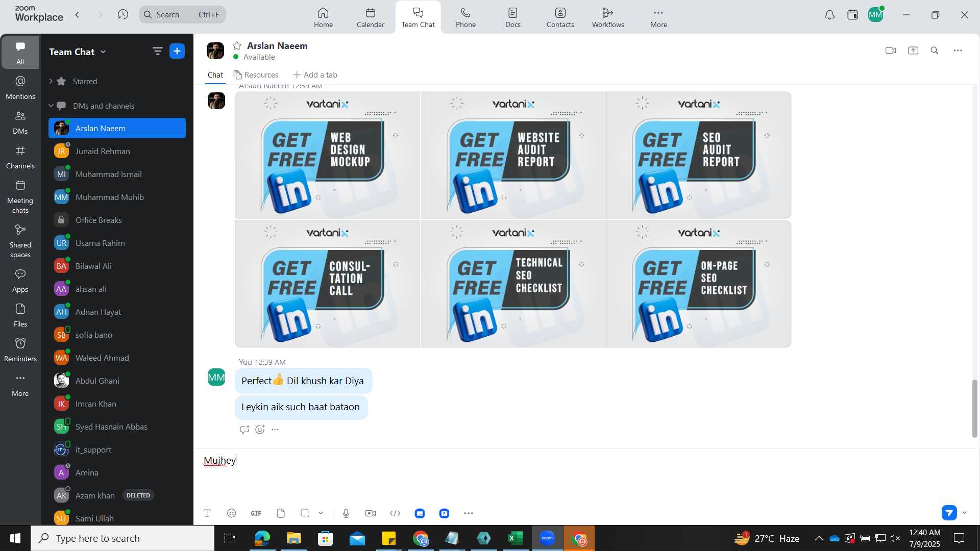Open screenshot options dropdown arrow

point(321,513)
